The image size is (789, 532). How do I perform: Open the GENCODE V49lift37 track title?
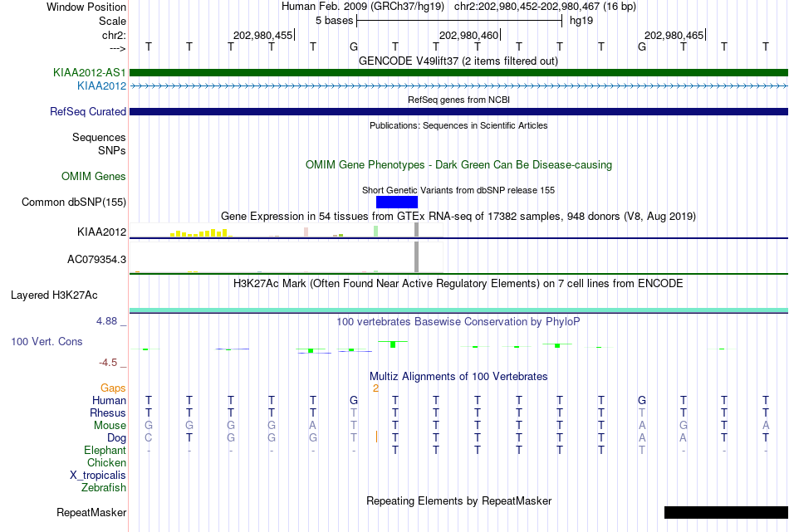click(458, 61)
